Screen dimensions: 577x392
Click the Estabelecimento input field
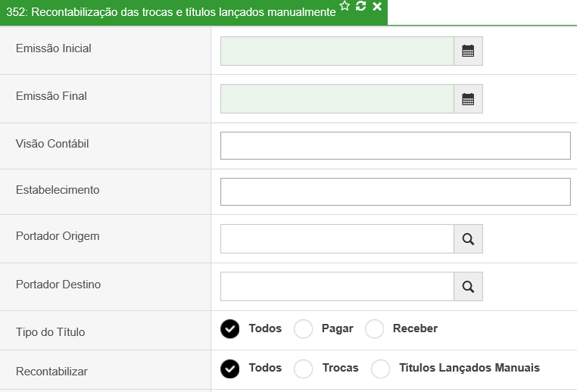coord(395,192)
